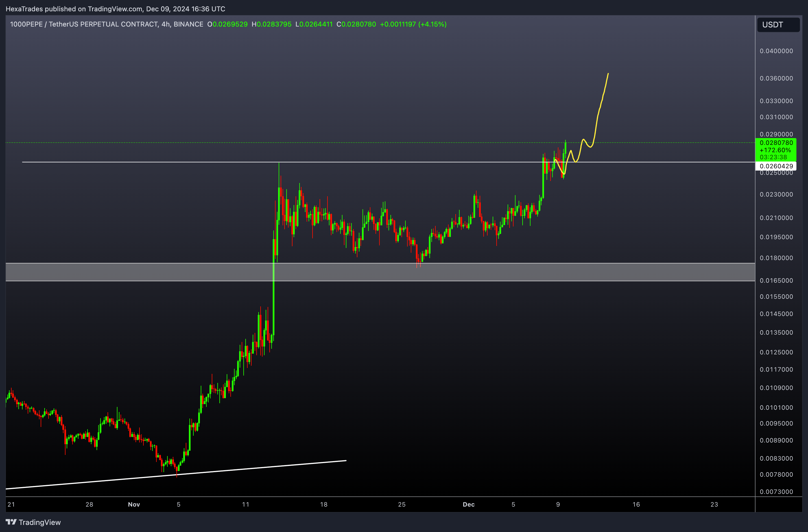
Task: Click price axis value 0.0089000
Action: [776, 440]
